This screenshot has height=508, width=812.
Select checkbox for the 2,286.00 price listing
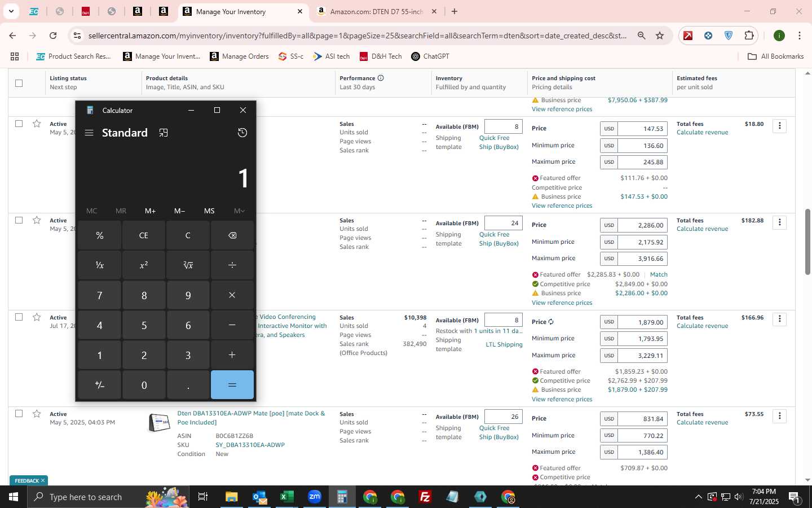19,220
